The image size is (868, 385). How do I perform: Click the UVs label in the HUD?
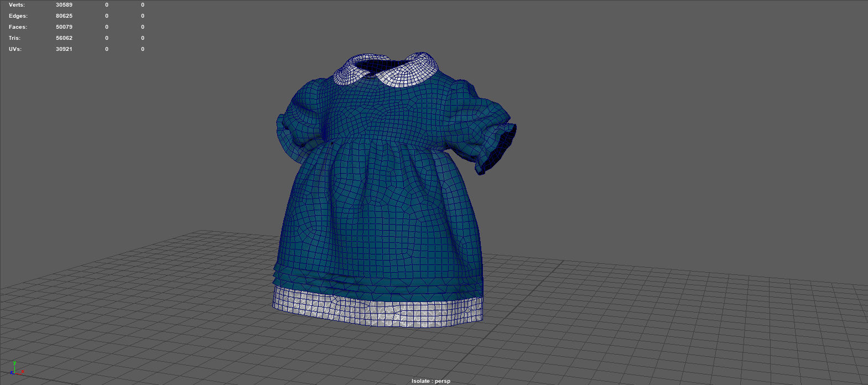pos(15,49)
